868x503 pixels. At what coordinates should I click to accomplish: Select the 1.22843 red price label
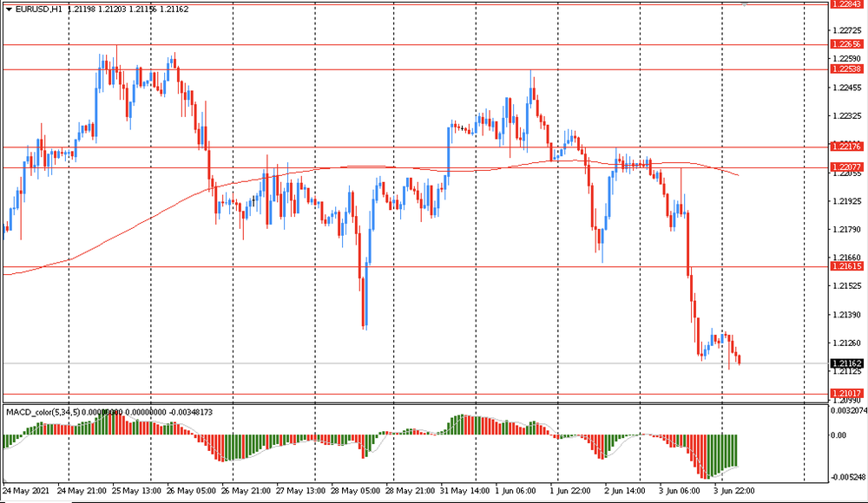(845, 4)
